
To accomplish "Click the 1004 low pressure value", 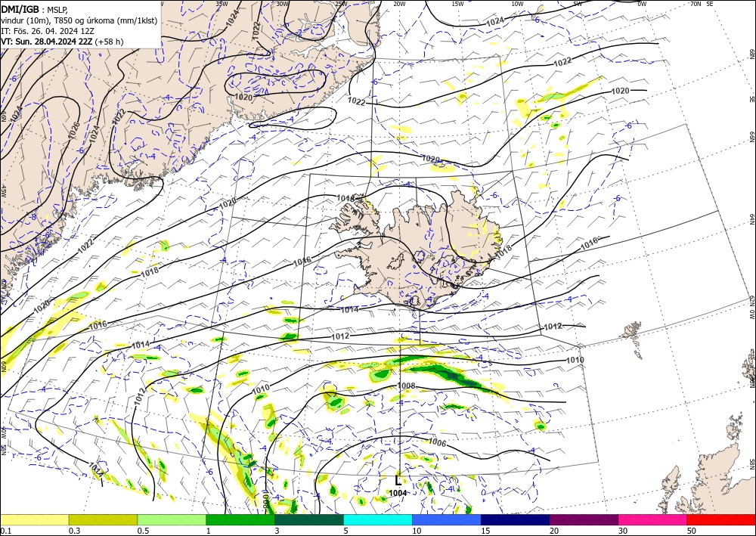I will click(398, 493).
